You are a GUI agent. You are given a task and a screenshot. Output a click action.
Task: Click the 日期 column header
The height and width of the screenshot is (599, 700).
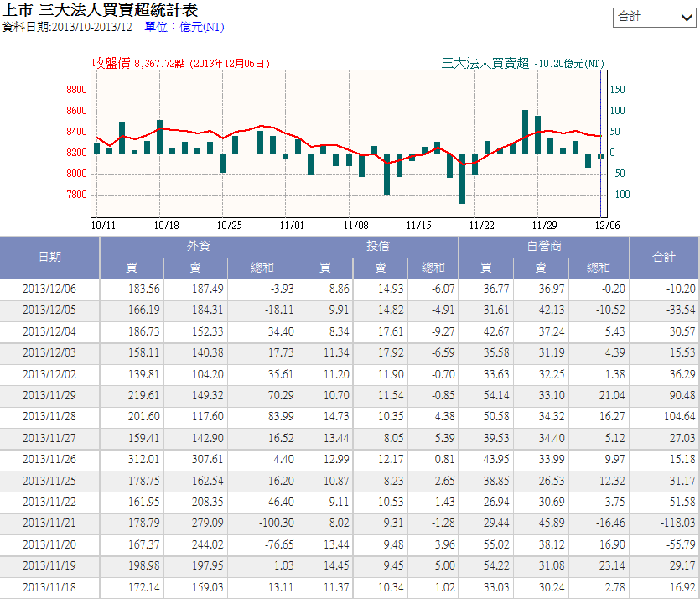point(49,257)
